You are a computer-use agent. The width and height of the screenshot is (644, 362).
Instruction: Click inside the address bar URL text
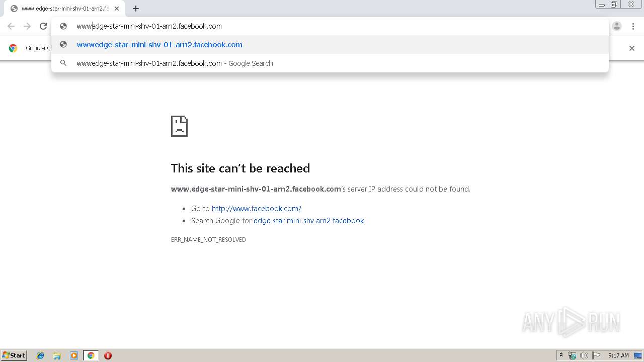tap(149, 26)
